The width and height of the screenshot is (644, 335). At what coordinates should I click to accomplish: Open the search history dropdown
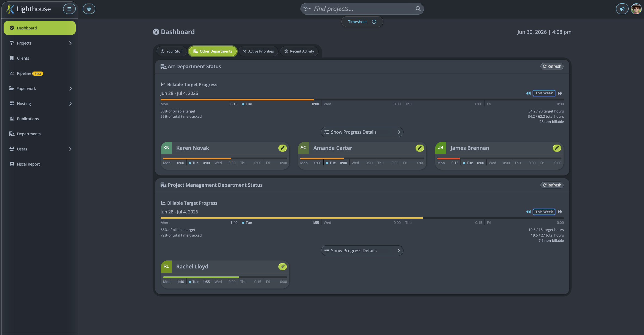[307, 9]
